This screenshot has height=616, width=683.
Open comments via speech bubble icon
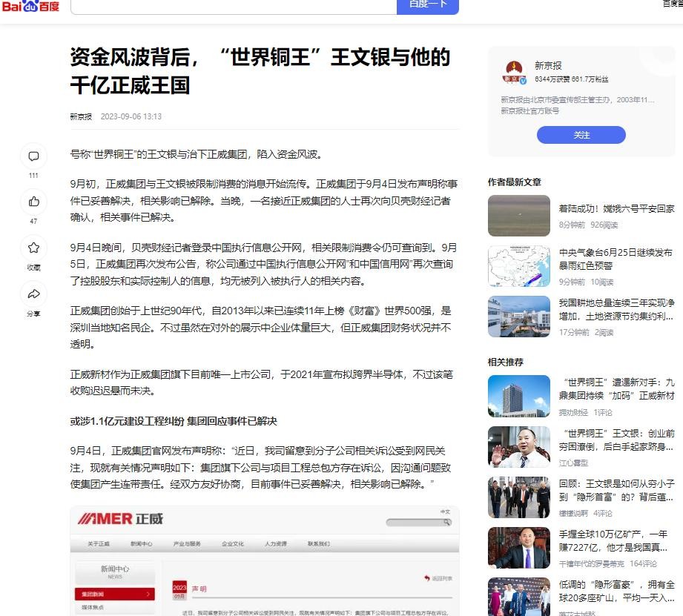coord(33,156)
